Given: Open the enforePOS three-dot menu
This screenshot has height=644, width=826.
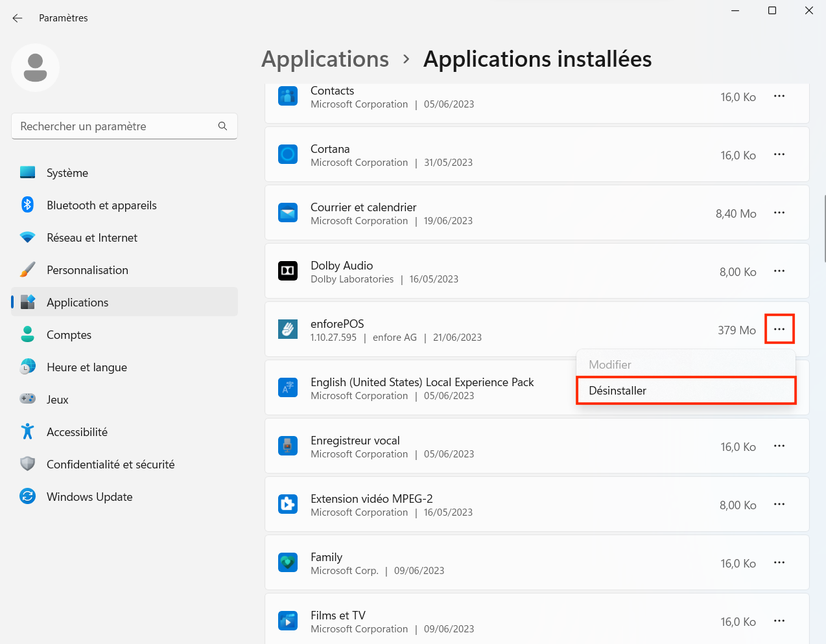Looking at the screenshot, I should [x=779, y=329].
